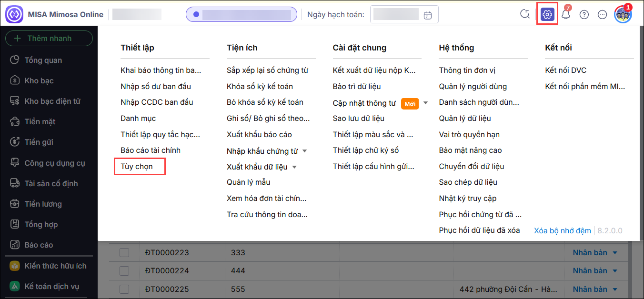Click the settings gear icon

(x=547, y=14)
